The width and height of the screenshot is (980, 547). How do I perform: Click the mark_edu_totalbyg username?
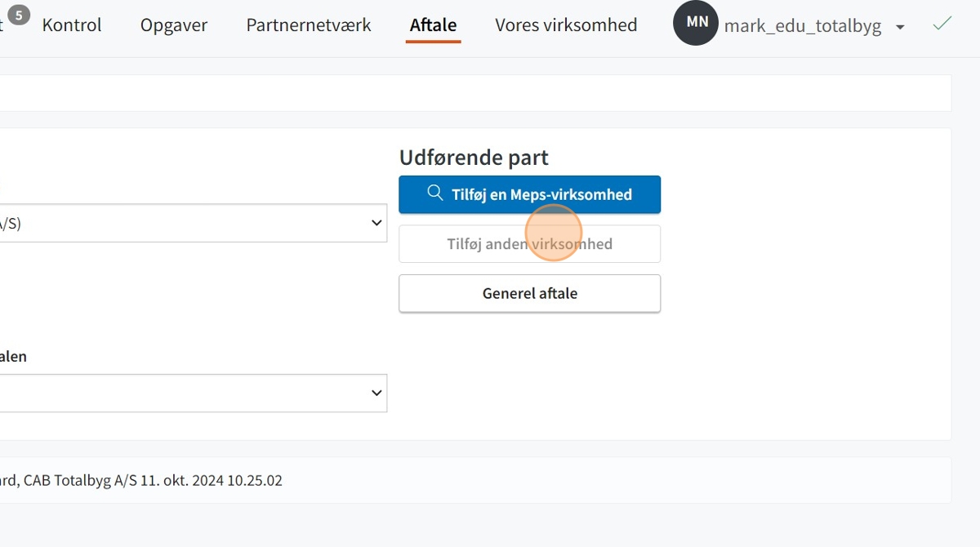(x=803, y=26)
